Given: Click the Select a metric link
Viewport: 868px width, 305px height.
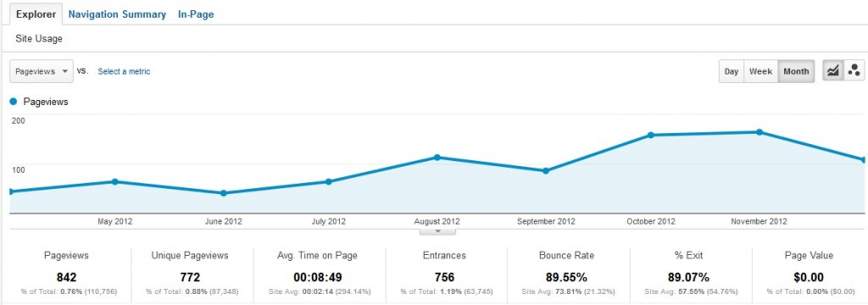Looking at the screenshot, I should (124, 71).
